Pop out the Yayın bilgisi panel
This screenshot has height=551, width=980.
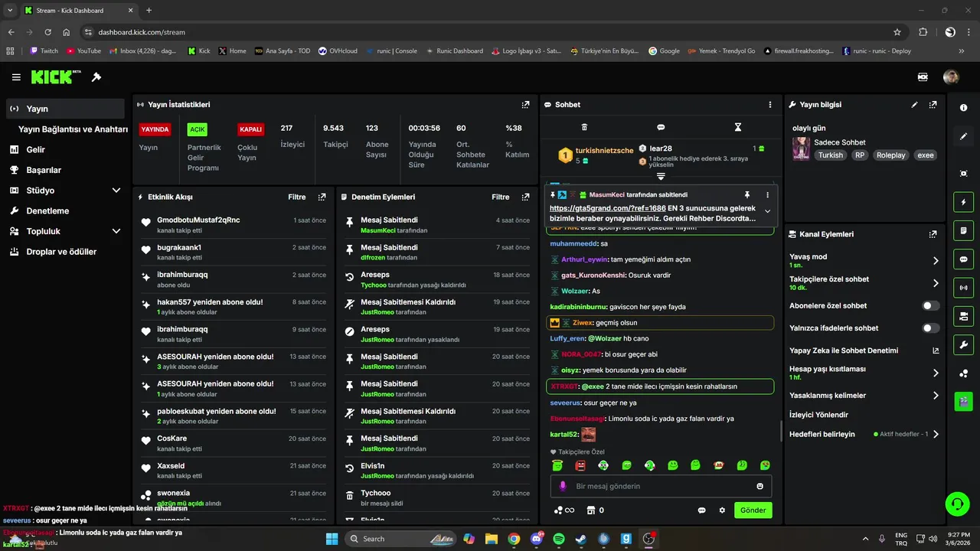pyautogui.click(x=933, y=105)
